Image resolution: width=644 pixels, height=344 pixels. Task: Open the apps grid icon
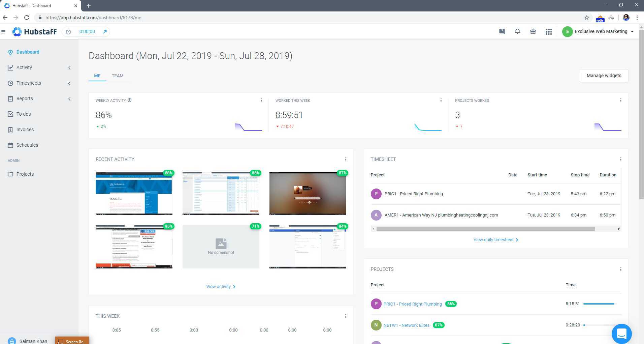tap(549, 32)
